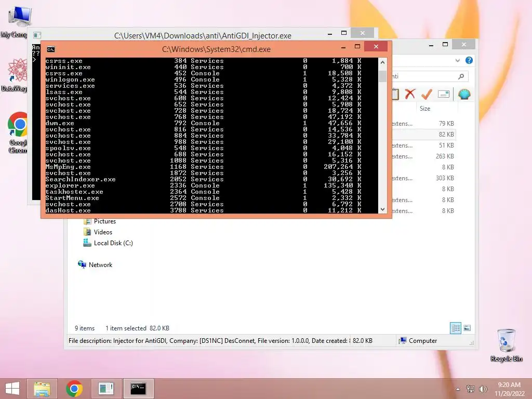532x399 pixels.
Task: Click the MsMpEng.exe line in cmd output
Action: pos(204,167)
